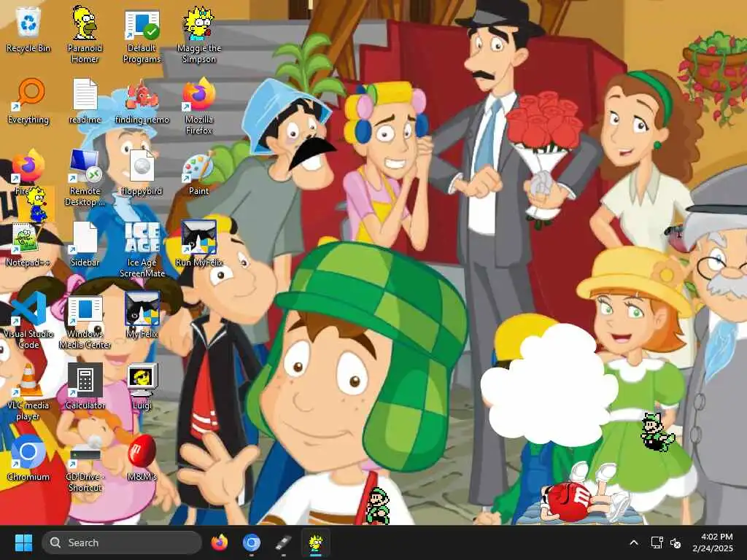747x560 pixels.
Task: Select the My Felix desktop icon
Action: [x=142, y=315]
